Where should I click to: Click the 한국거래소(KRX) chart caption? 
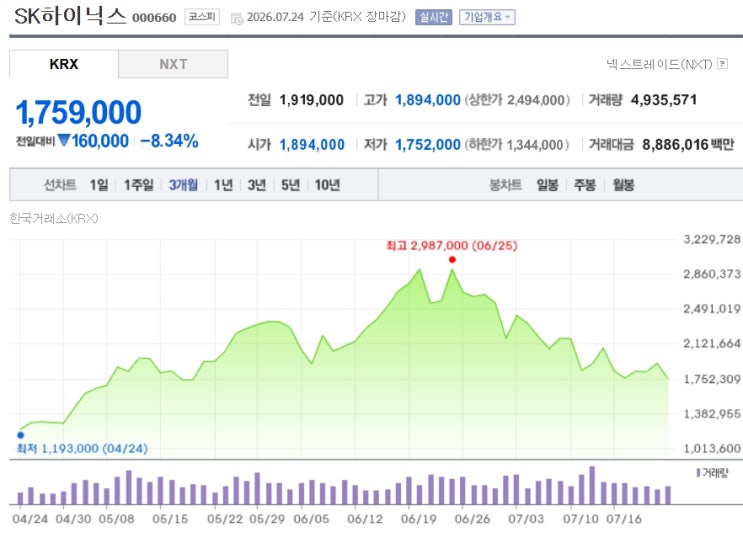(x=54, y=218)
